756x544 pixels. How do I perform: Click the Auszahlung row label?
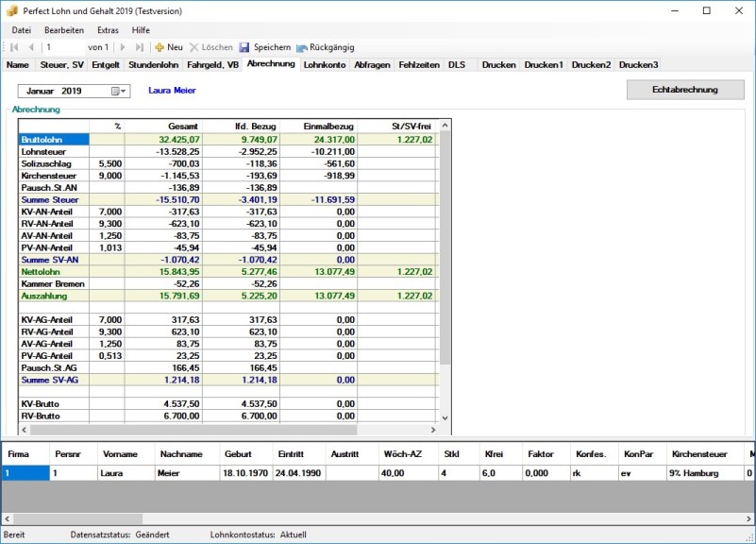(x=54, y=296)
